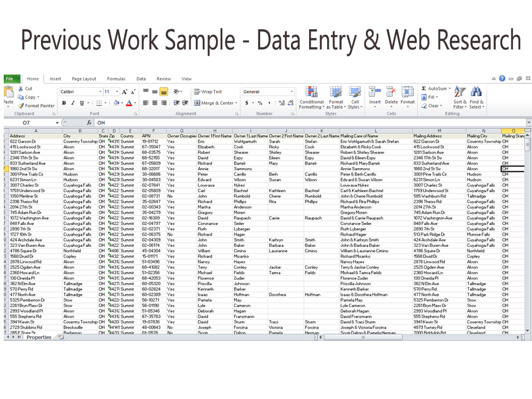Center text horizontally
This screenshot has height=399, width=532.
(155, 103)
